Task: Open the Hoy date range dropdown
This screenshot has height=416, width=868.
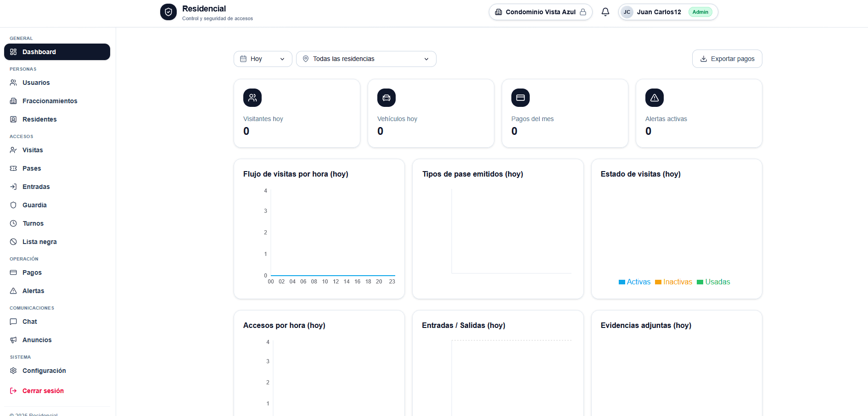Action: click(x=263, y=59)
